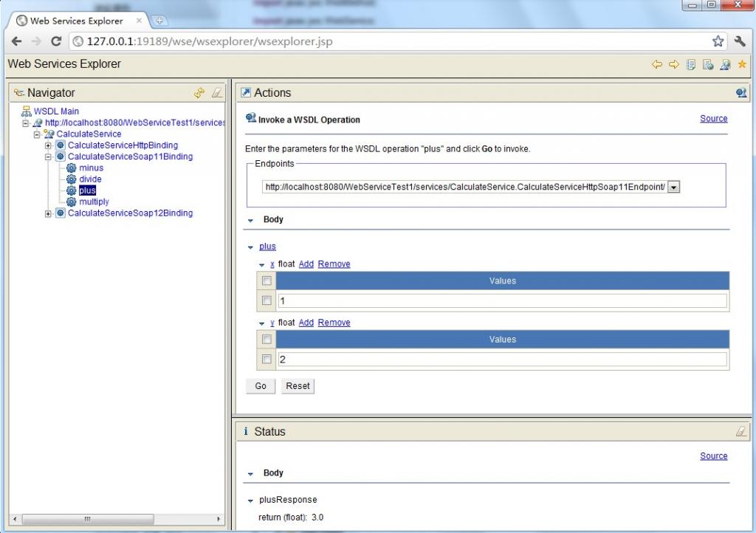Open the history icon in the toolbar
The height and width of the screenshot is (533, 756).
tap(691, 64)
